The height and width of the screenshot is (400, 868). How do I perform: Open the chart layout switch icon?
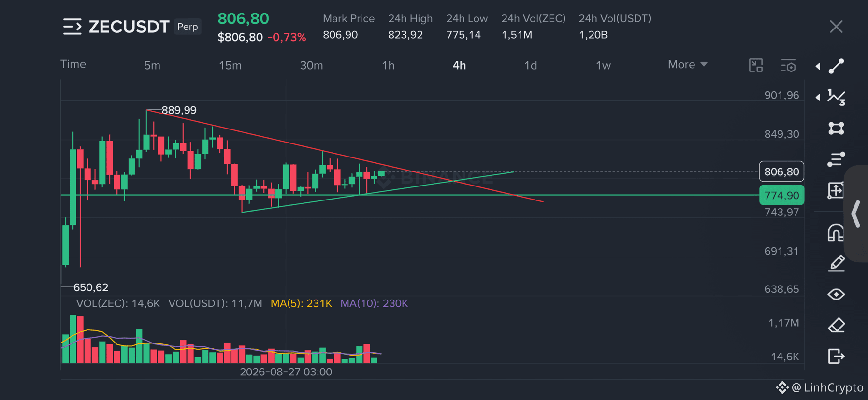click(756, 65)
